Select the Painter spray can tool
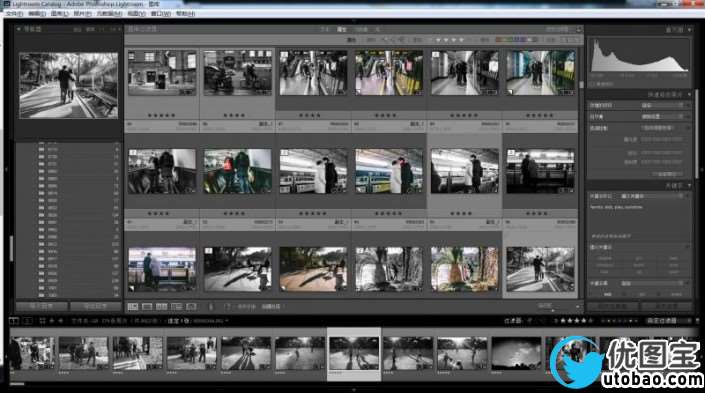Image resolution: width=705 pixels, height=393 pixels. click(210, 307)
